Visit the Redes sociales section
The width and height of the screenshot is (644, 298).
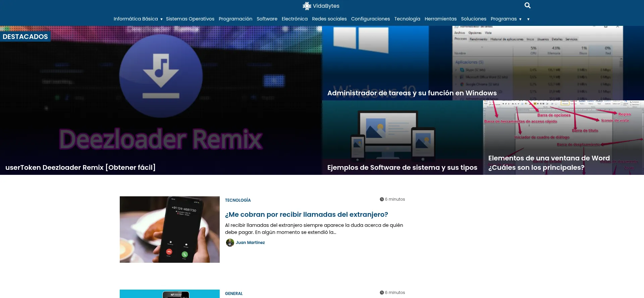point(329,19)
